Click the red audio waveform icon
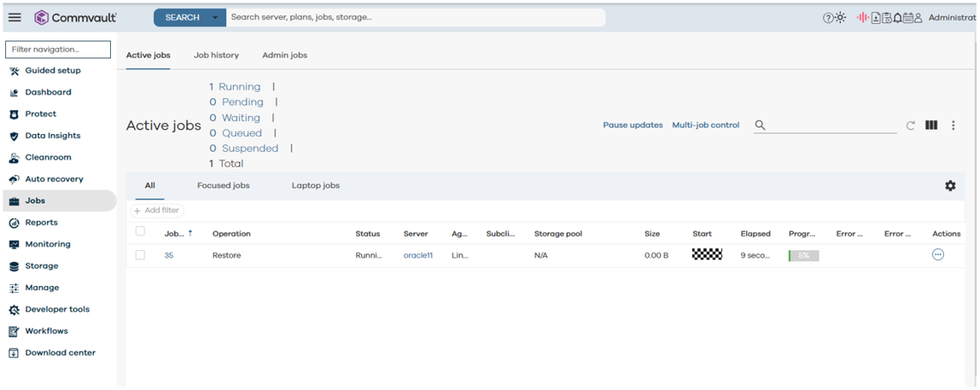The image size is (980, 390). pyautogui.click(x=862, y=18)
